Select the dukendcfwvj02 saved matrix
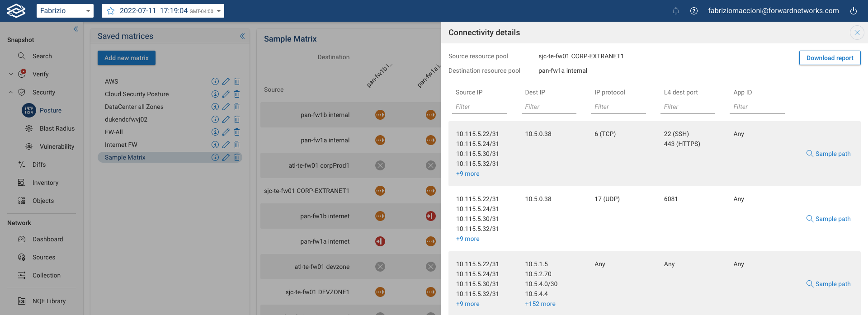The image size is (868, 315). click(126, 119)
